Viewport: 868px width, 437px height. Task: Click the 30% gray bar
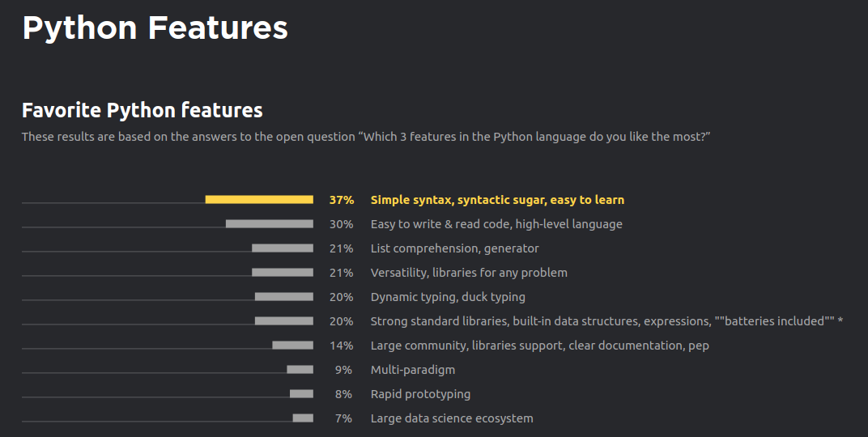[270, 224]
